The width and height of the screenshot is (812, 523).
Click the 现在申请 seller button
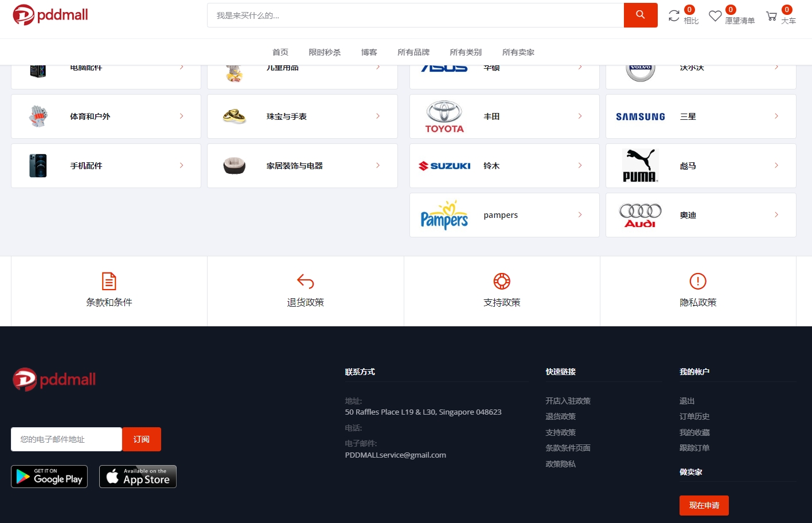704,505
